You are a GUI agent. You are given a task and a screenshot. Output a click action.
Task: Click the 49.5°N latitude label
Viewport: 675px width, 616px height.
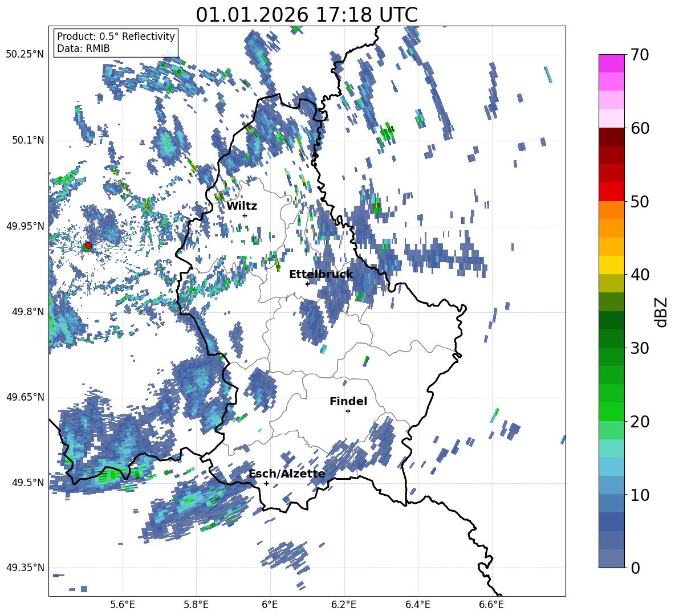[x=28, y=482]
